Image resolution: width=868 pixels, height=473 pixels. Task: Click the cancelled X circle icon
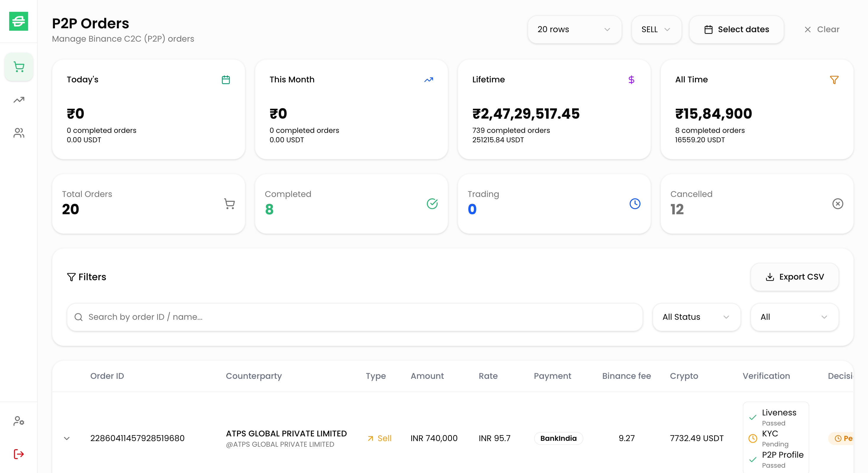(837, 203)
